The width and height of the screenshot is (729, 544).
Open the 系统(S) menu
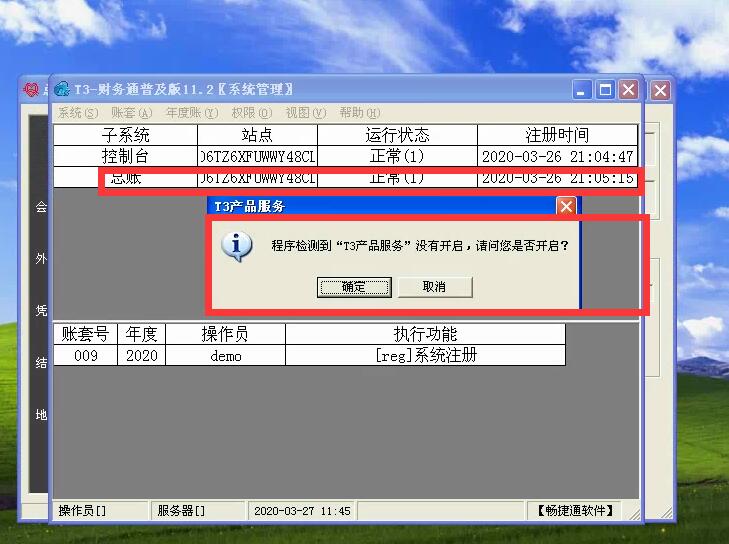pos(78,113)
